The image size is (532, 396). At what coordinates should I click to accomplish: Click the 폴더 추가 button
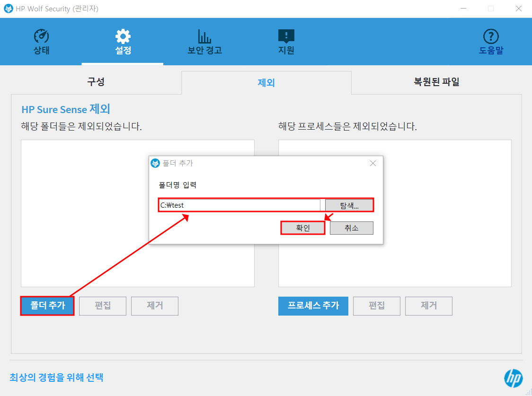[x=47, y=306]
